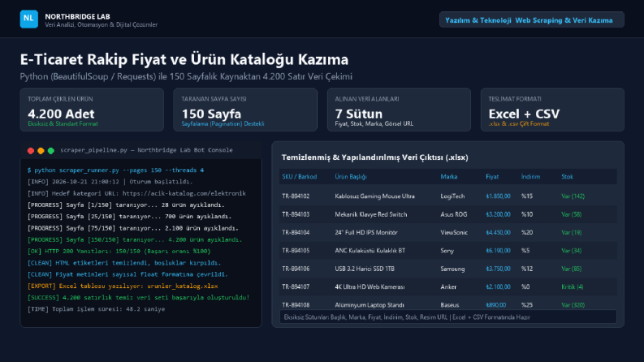
Task: Click stock value Var (58)
Action: coord(571,214)
